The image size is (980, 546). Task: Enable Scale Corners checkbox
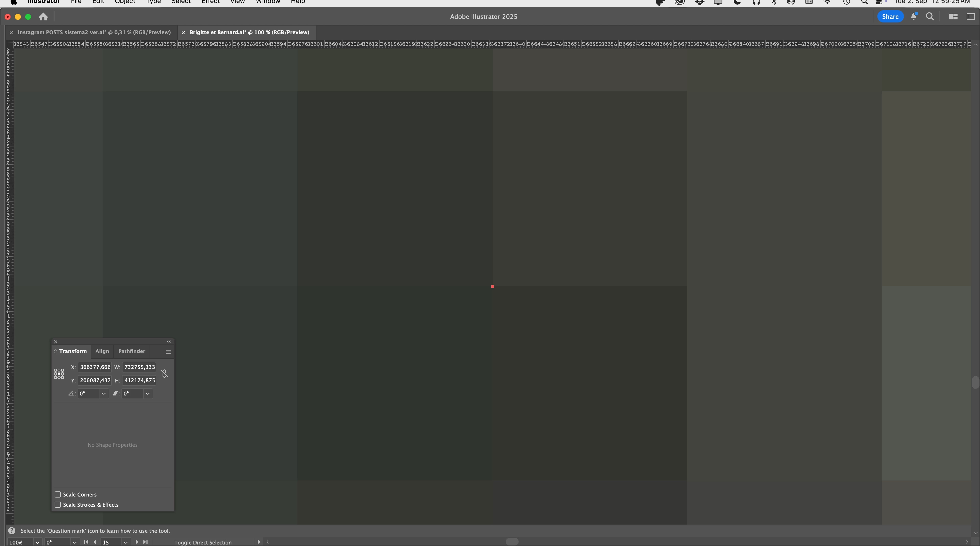point(58,494)
